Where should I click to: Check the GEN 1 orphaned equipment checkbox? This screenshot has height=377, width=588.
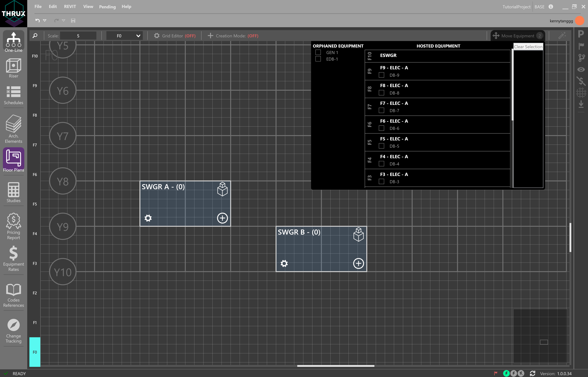tap(318, 52)
